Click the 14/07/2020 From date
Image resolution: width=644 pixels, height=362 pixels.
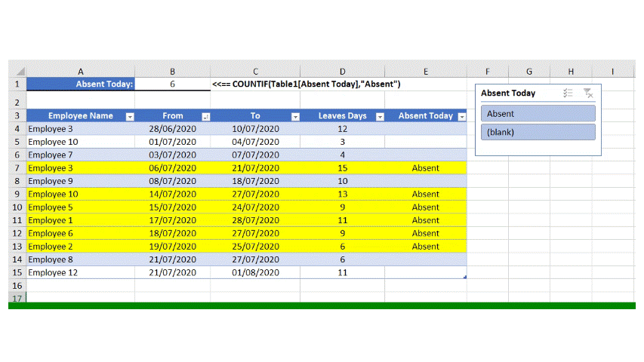pyautogui.click(x=172, y=194)
